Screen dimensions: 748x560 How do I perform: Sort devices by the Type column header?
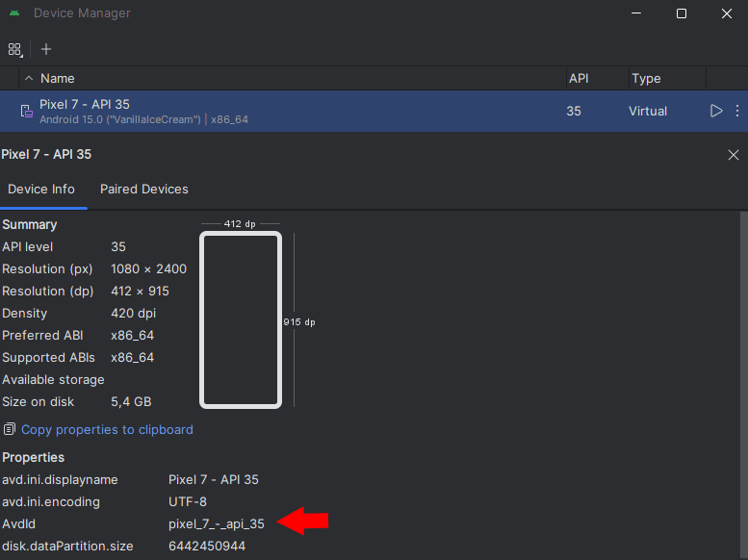[x=645, y=79]
